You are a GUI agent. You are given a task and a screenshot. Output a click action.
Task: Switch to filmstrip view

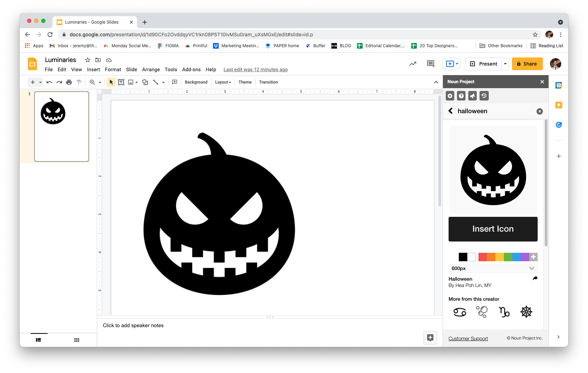tap(39, 340)
